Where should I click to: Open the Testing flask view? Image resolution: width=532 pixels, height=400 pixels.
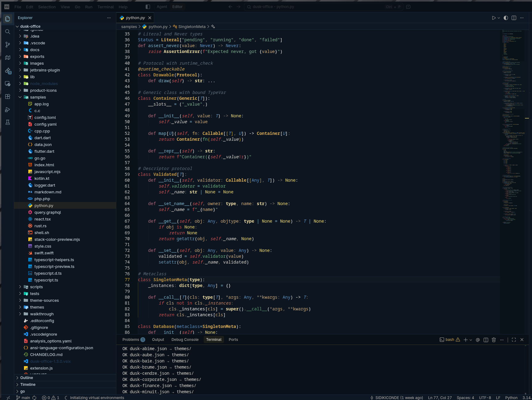[8, 122]
